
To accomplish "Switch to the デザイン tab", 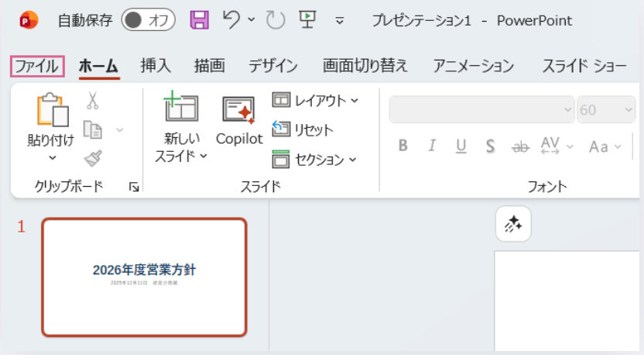I will [272, 67].
